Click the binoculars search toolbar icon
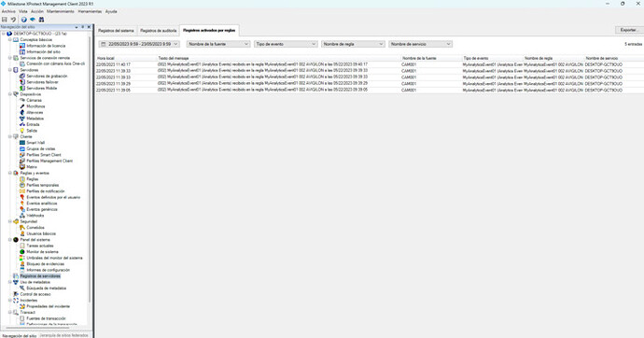 click(x=41, y=20)
